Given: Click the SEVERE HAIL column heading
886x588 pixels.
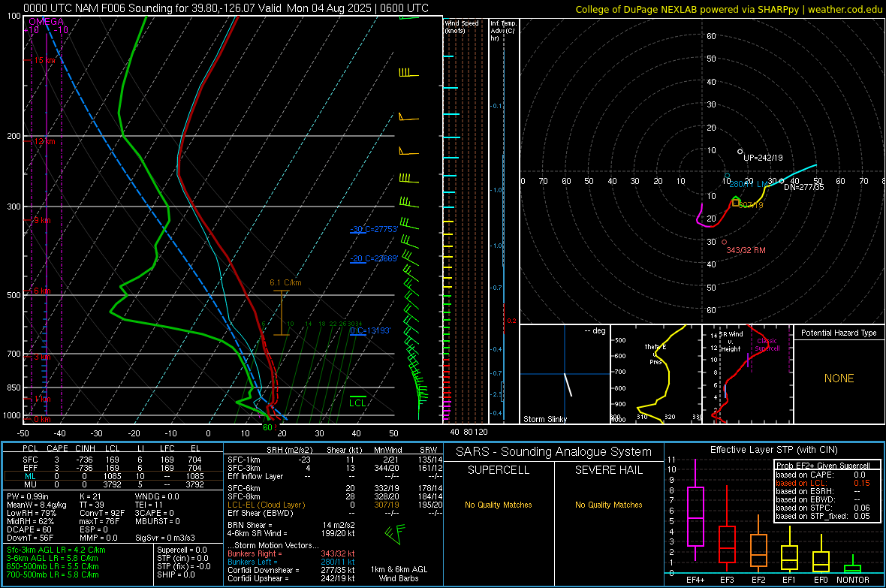Looking at the screenshot, I should pyautogui.click(x=608, y=470).
